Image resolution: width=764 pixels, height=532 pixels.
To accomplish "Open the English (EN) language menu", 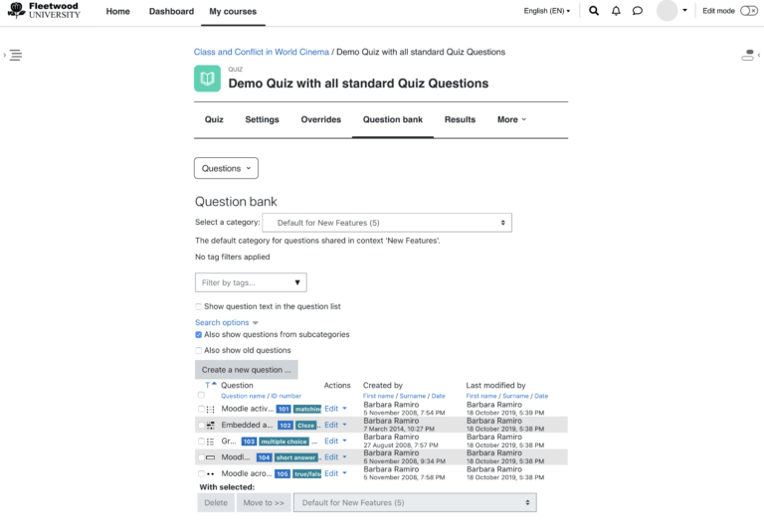I will pyautogui.click(x=547, y=11).
